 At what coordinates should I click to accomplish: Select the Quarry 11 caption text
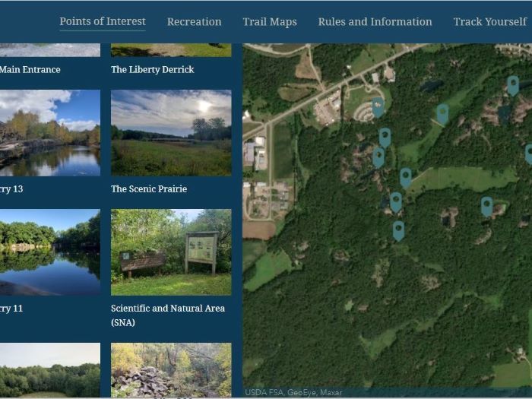pos(11,309)
